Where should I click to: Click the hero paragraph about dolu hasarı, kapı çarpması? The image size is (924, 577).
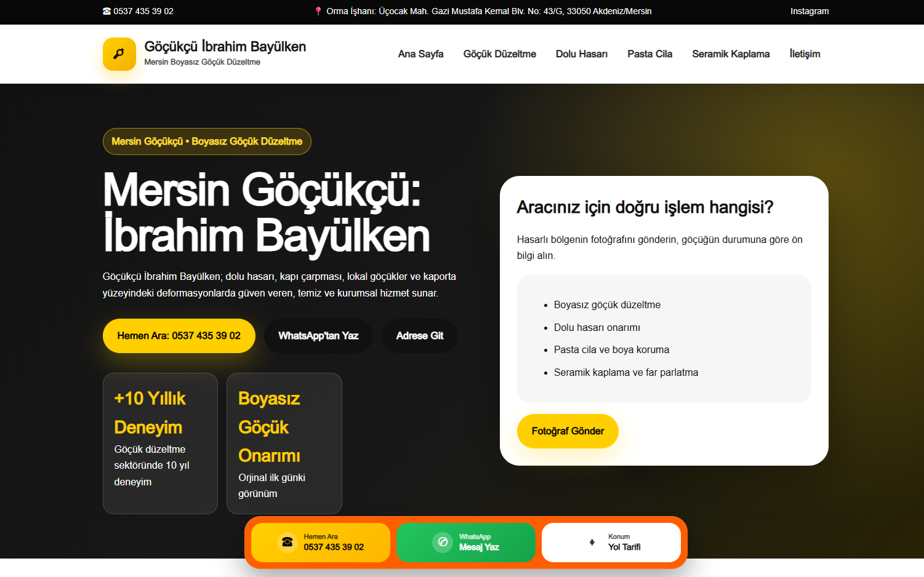tap(279, 285)
